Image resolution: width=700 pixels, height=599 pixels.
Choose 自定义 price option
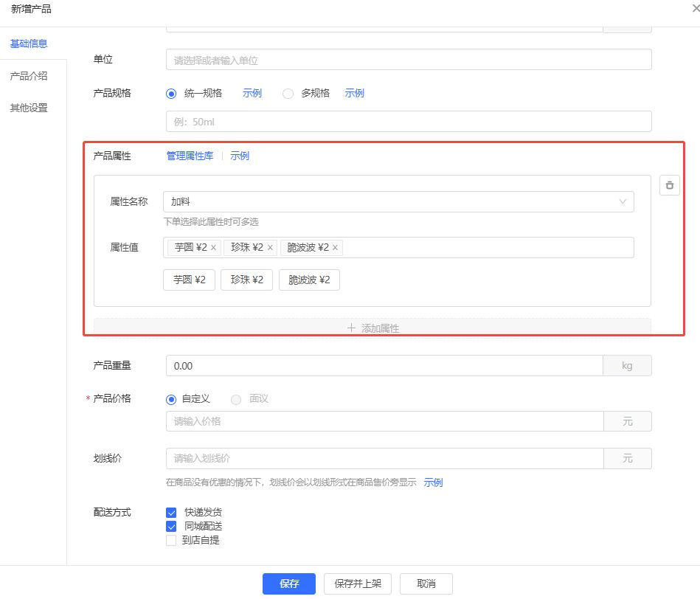coord(172,399)
